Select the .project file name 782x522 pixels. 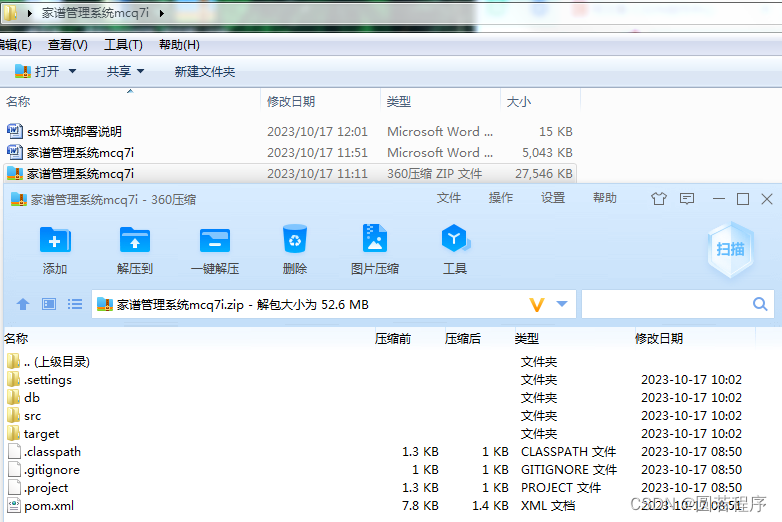pyautogui.click(x=46, y=488)
